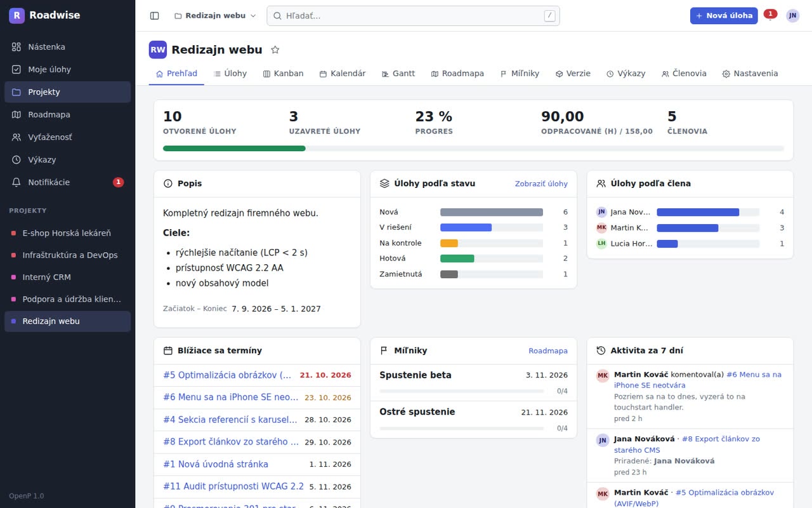
Task: Click the Zobraziť úlohy link
Action: coord(541,184)
